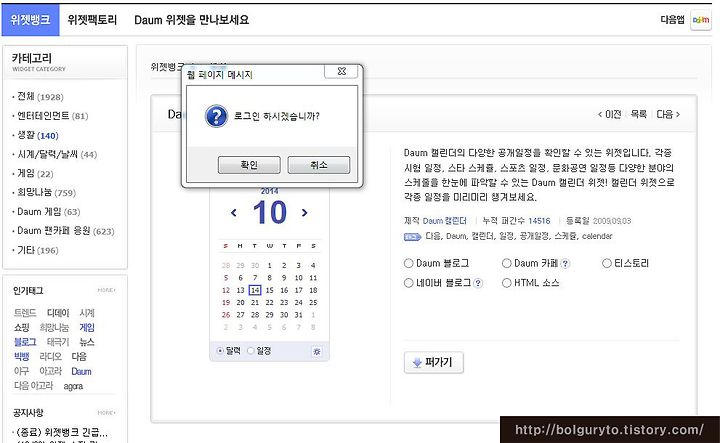Click the blue Daum popular tag
The height and width of the screenshot is (443, 720).
pos(81,371)
